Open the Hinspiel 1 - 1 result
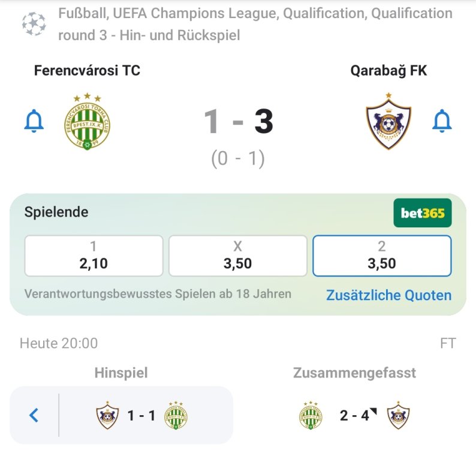 coord(141,415)
